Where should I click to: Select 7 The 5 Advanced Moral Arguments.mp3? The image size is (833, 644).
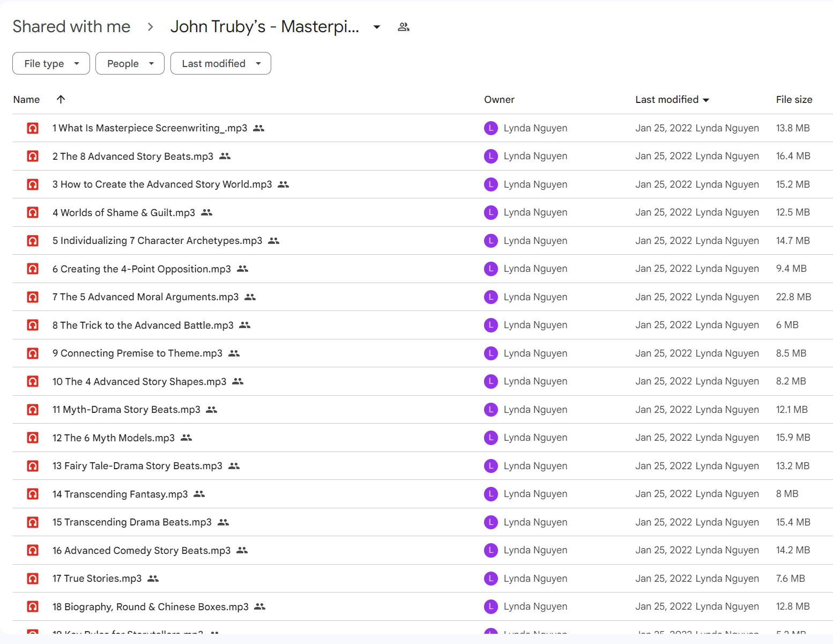click(145, 297)
